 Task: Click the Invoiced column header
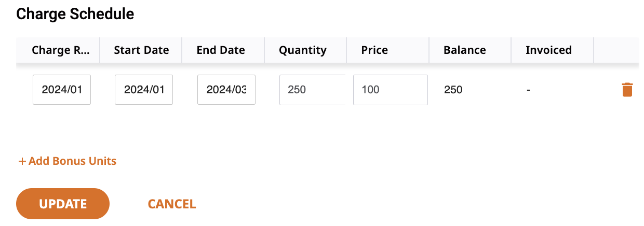pyautogui.click(x=548, y=50)
